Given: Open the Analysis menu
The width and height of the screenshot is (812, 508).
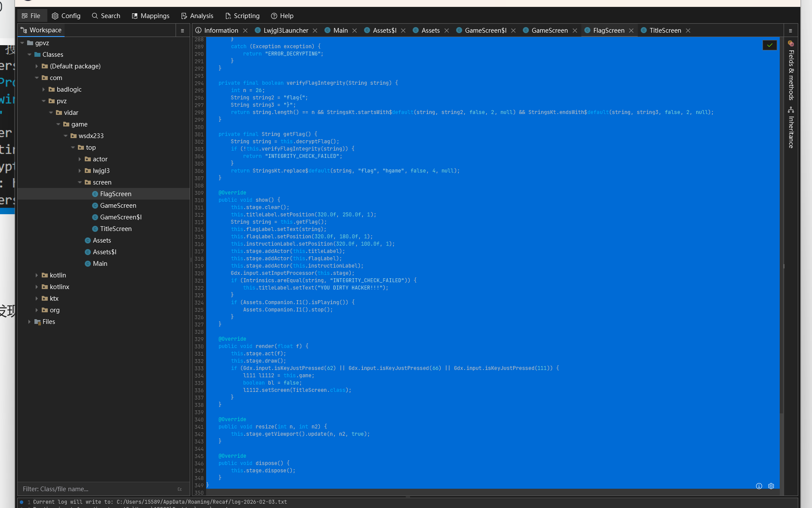Looking at the screenshot, I should (x=197, y=16).
